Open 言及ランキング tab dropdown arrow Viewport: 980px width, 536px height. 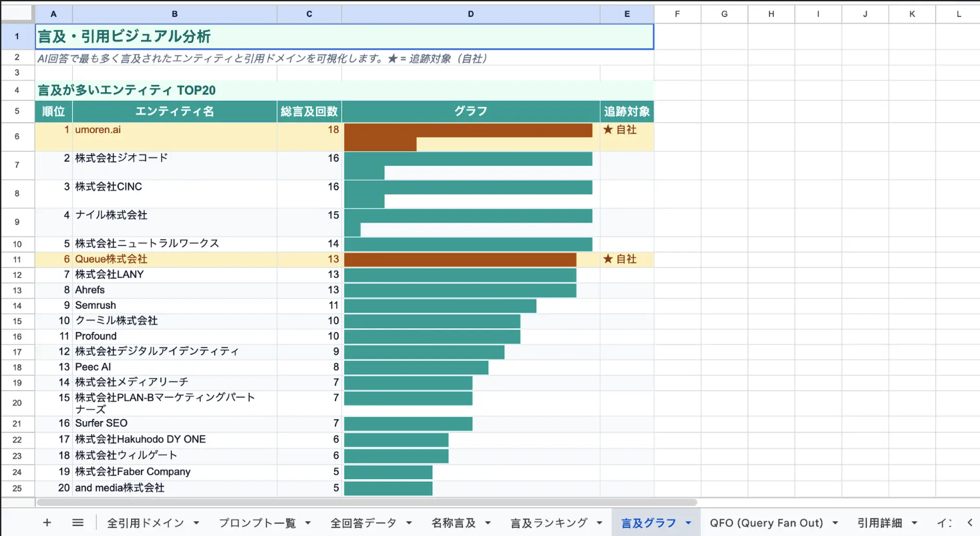tap(600, 523)
